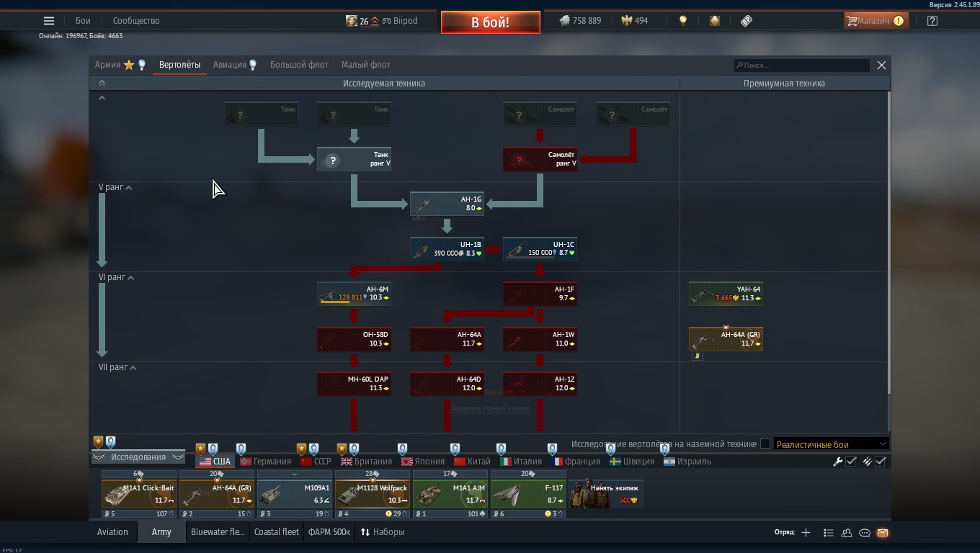
Task: Select the ФАРМ 500к preset
Action: [329, 532]
